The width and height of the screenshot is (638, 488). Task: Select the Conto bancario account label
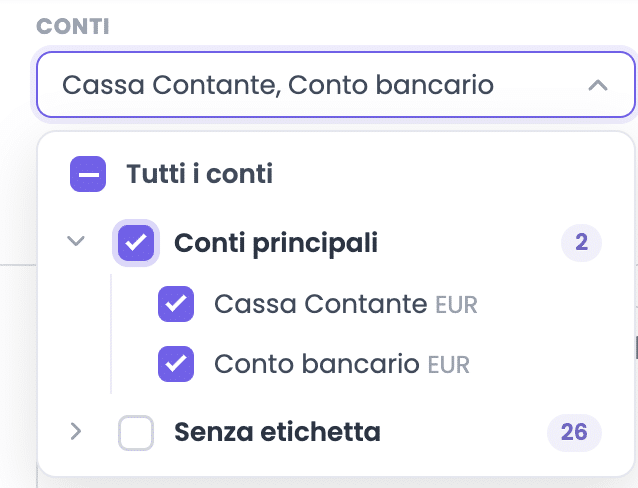pyautogui.click(x=317, y=364)
